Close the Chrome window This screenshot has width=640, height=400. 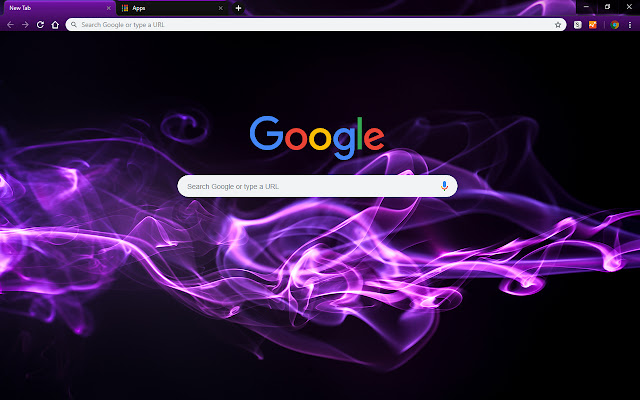click(629, 7)
